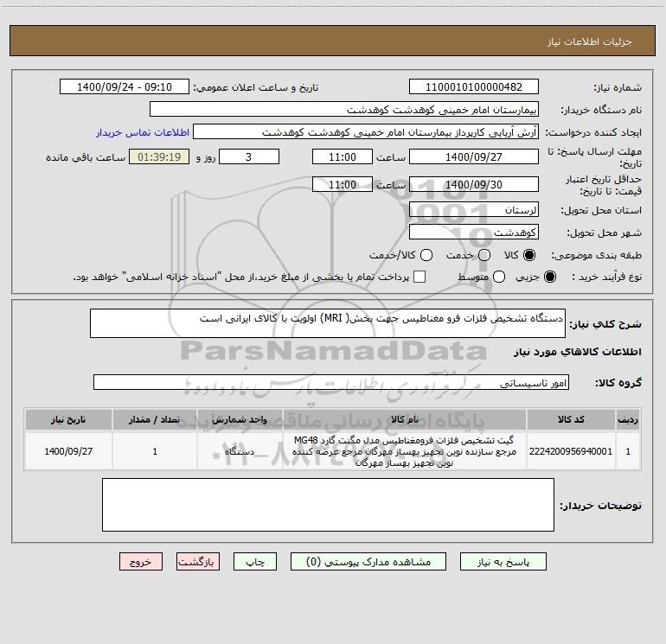
Task: Select the متوسط purchase type radio
Action: pyautogui.click(x=499, y=277)
